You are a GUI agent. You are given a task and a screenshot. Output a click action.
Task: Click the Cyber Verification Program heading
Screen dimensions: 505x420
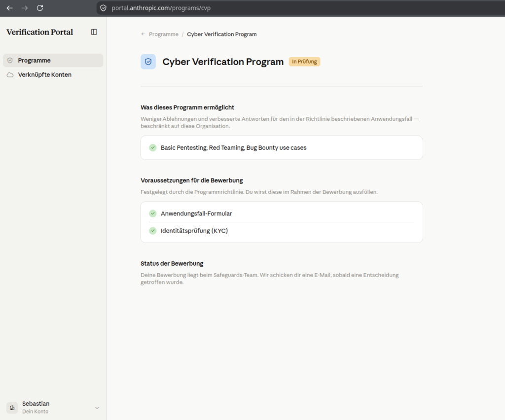click(223, 62)
